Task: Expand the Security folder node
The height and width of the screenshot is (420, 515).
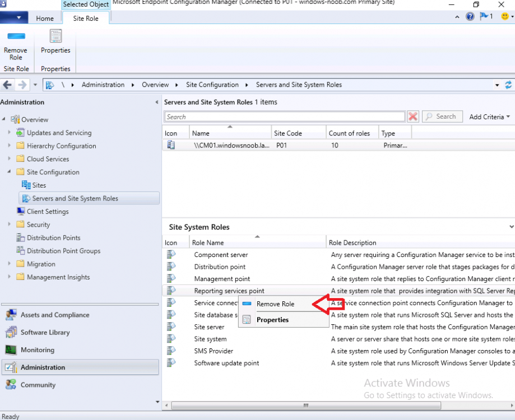Action: point(9,225)
